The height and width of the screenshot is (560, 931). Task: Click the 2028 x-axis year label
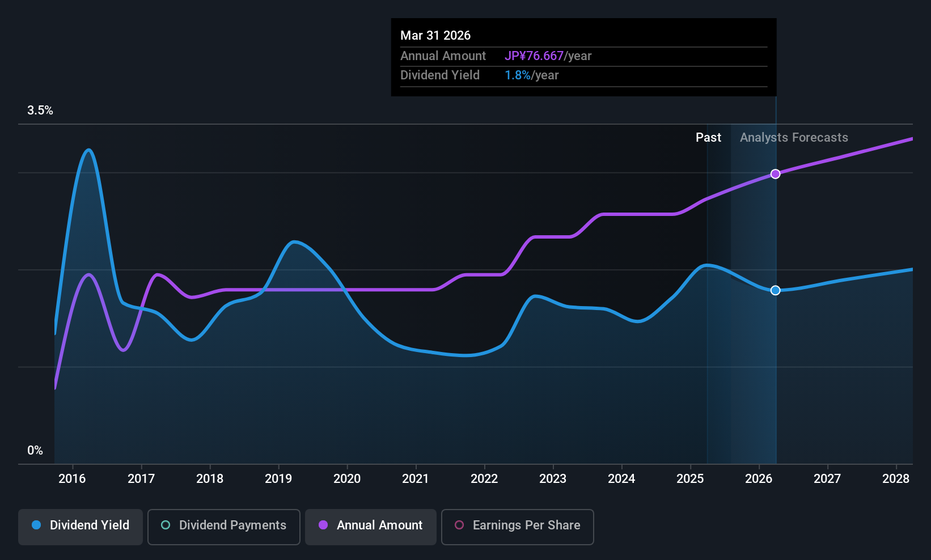pyautogui.click(x=896, y=479)
